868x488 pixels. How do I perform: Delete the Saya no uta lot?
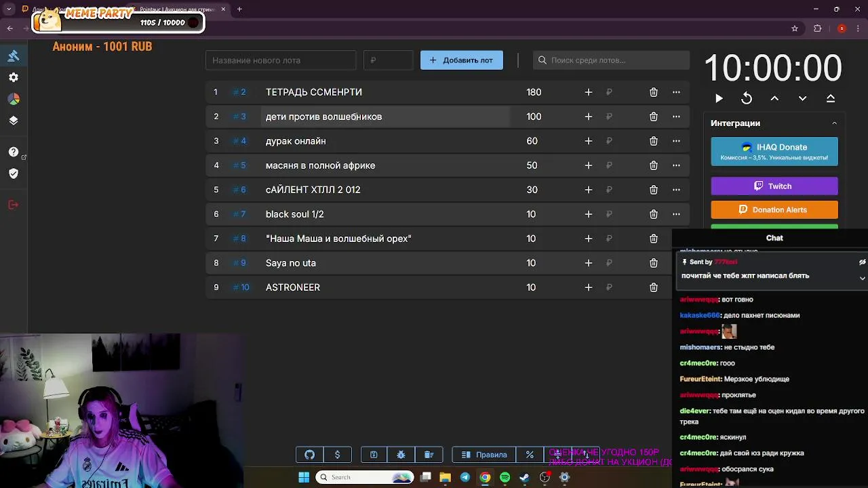pos(654,263)
